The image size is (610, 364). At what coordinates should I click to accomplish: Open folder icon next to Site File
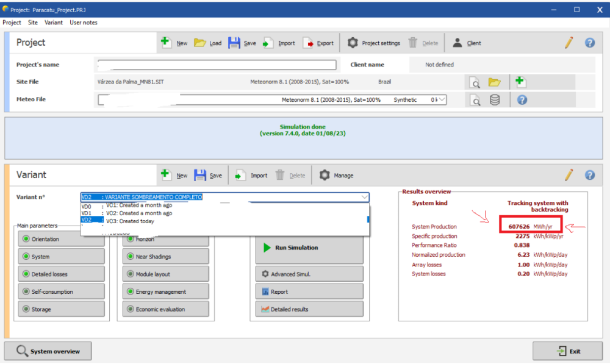(494, 82)
